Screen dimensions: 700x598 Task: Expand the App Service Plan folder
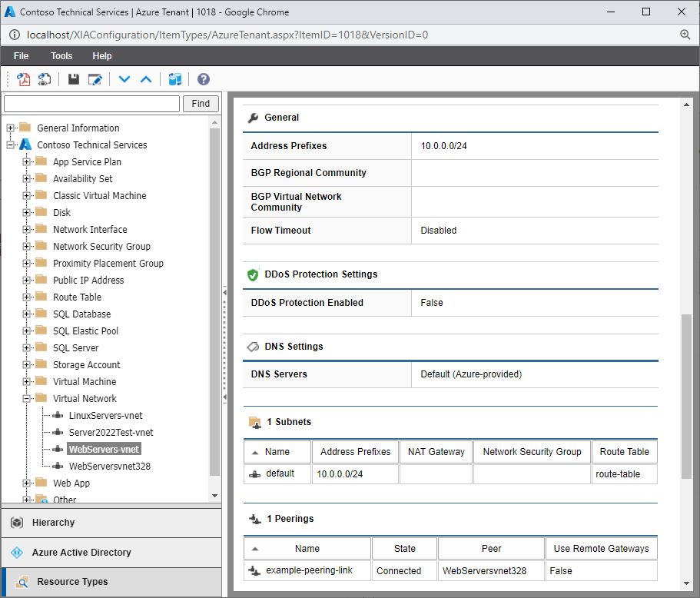coord(26,161)
